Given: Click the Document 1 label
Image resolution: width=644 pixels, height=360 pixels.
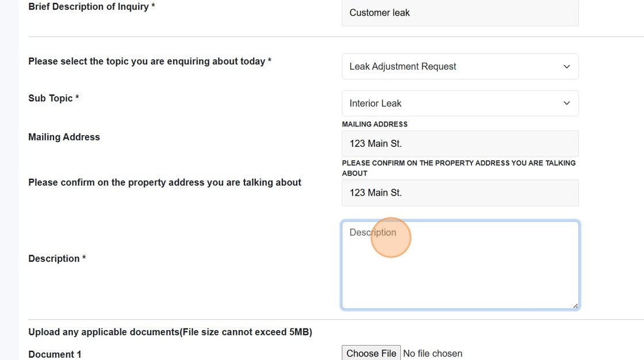Looking at the screenshot, I should [55, 354].
